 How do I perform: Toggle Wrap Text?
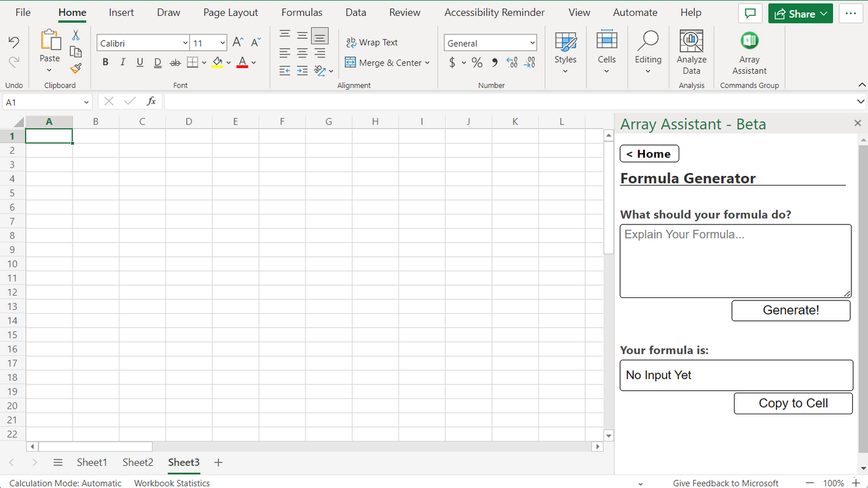tap(372, 43)
